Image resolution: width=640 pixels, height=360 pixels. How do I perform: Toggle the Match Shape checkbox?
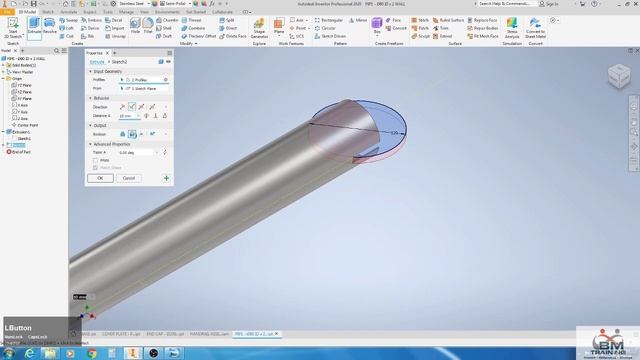tap(96, 168)
